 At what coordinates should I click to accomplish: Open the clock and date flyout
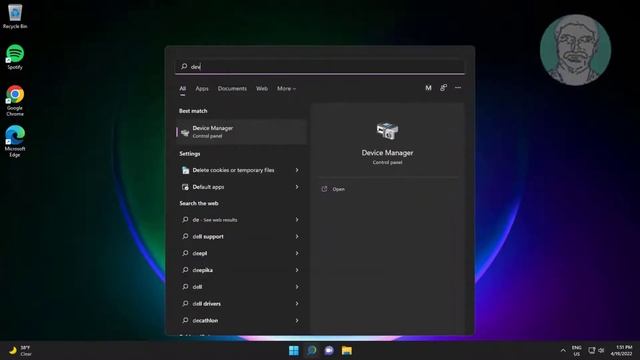(x=622, y=351)
